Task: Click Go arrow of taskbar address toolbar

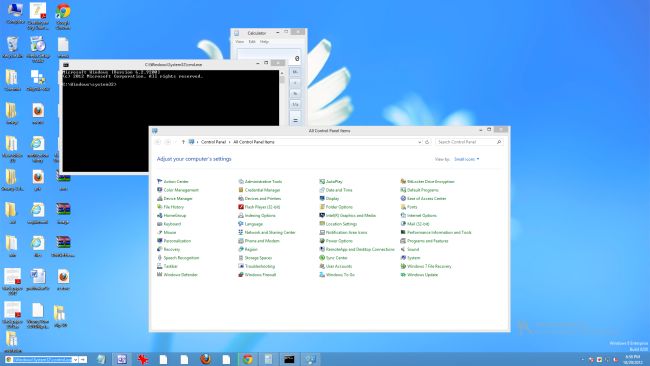Action: click(83, 360)
